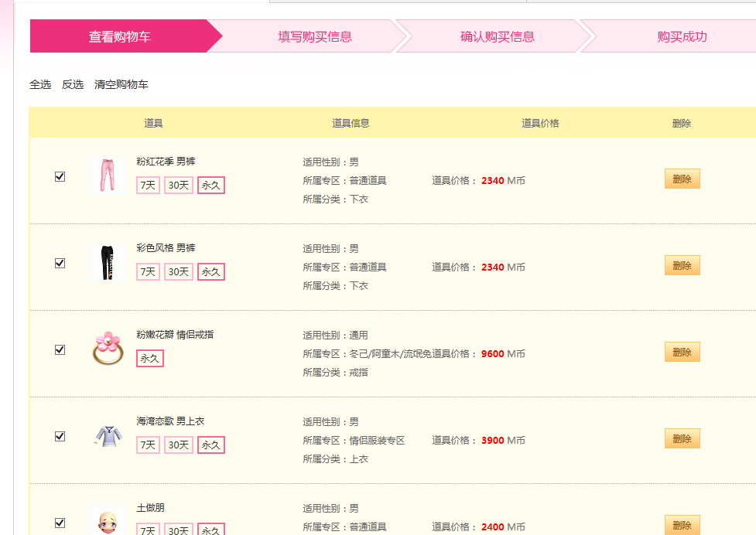Select 7天 duration for 海湾恋歌 男上衣
Screen dimensions: 756x535
tap(148, 445)
